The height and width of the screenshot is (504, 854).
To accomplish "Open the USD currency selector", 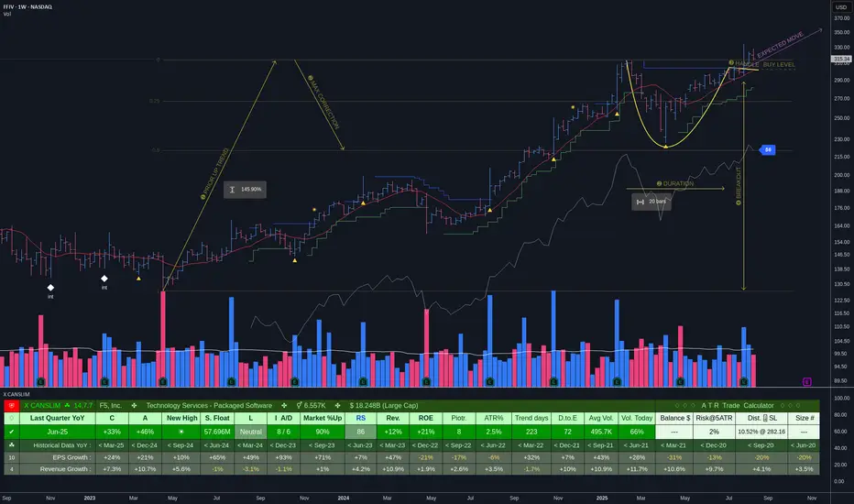I will pyautogui.click(x=841, y=7).
